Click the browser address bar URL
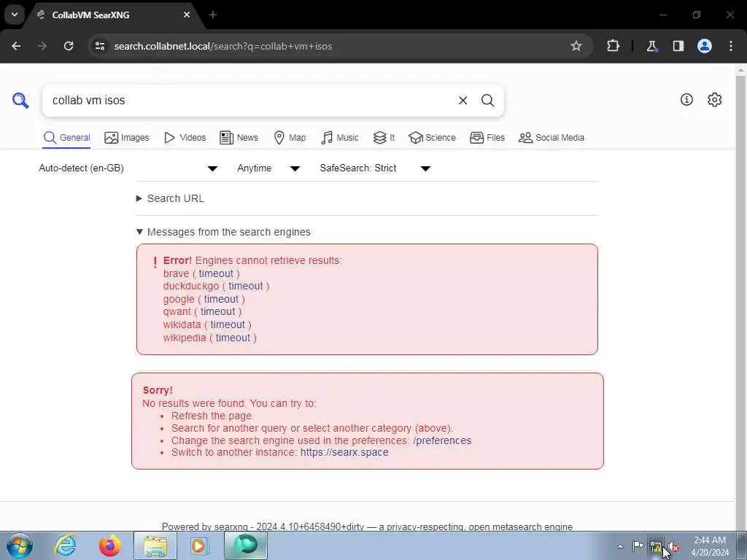Viewport: 747px width, 560px height. pyautogui.click(x=223, y=46)
